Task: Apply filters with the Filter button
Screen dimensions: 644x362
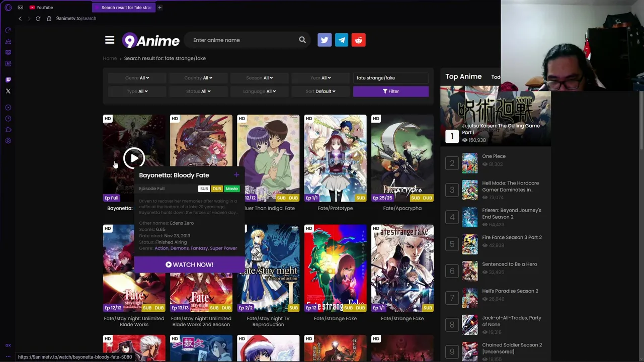Action: coord(391,92)
